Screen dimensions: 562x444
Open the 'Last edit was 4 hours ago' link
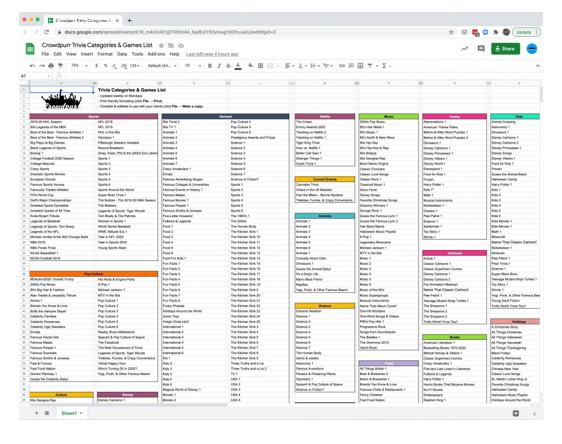pyautogui.click(x=212, y=54)
